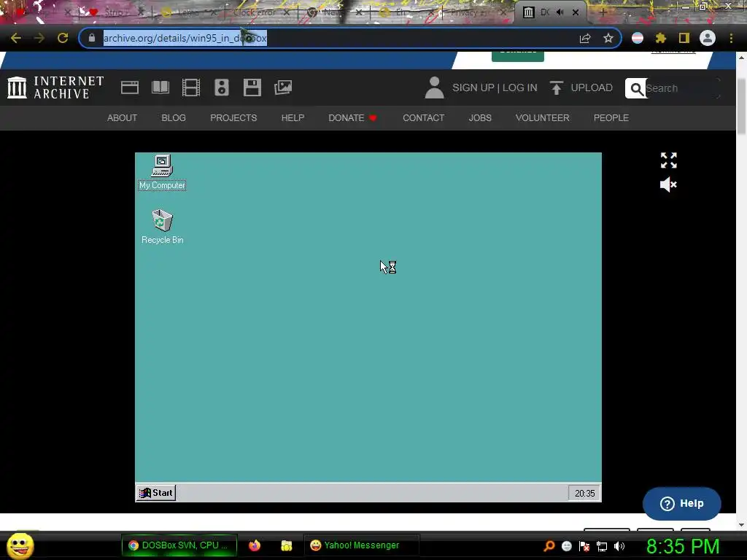Select the Recycle Bin desktop icon
The height and width of the screenshot is (560, 747).
point(162,227)
